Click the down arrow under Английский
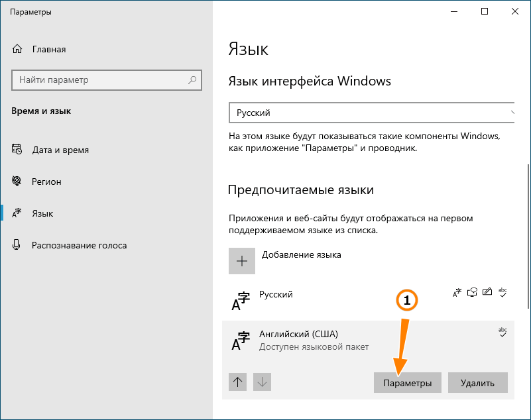The image size is (531, 420). tap(262, 382)
